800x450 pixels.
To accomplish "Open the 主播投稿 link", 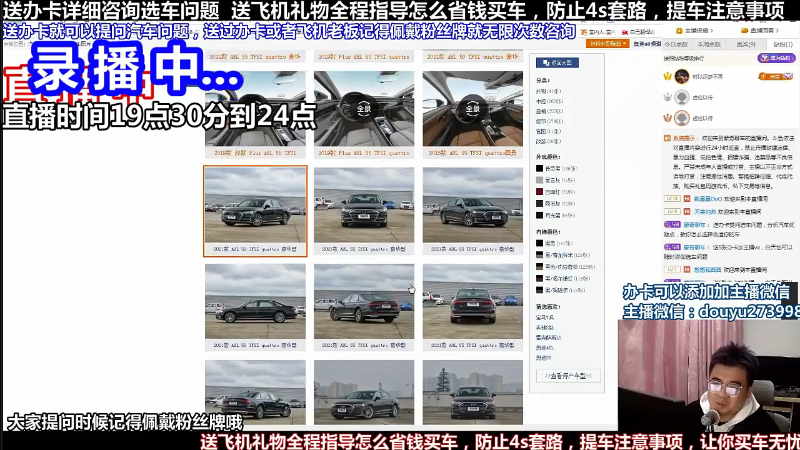I will (698, 31).
